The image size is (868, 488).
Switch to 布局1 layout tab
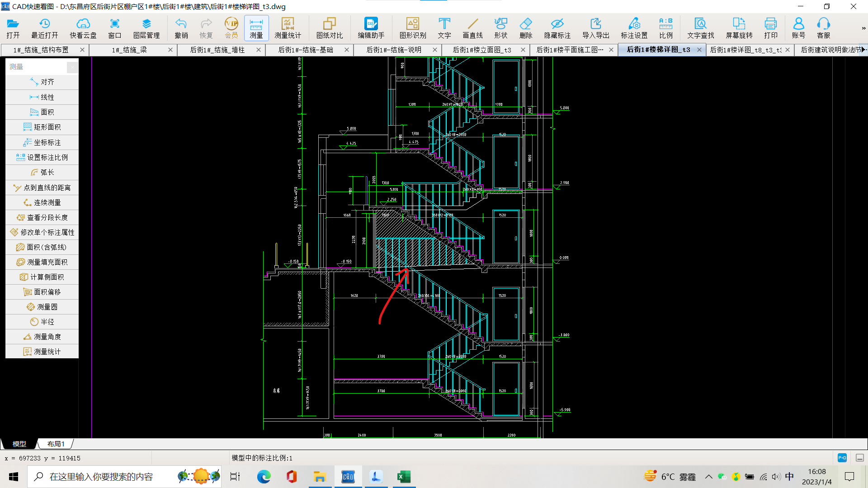(56, 444)
